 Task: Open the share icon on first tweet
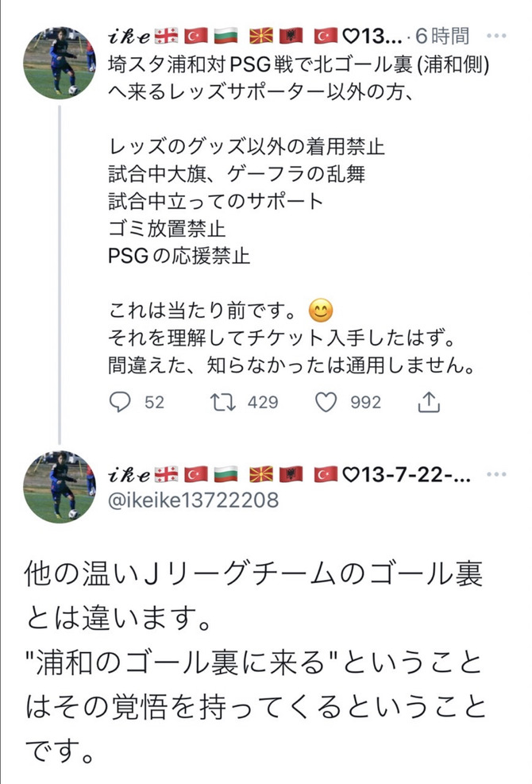click(428, 402)
